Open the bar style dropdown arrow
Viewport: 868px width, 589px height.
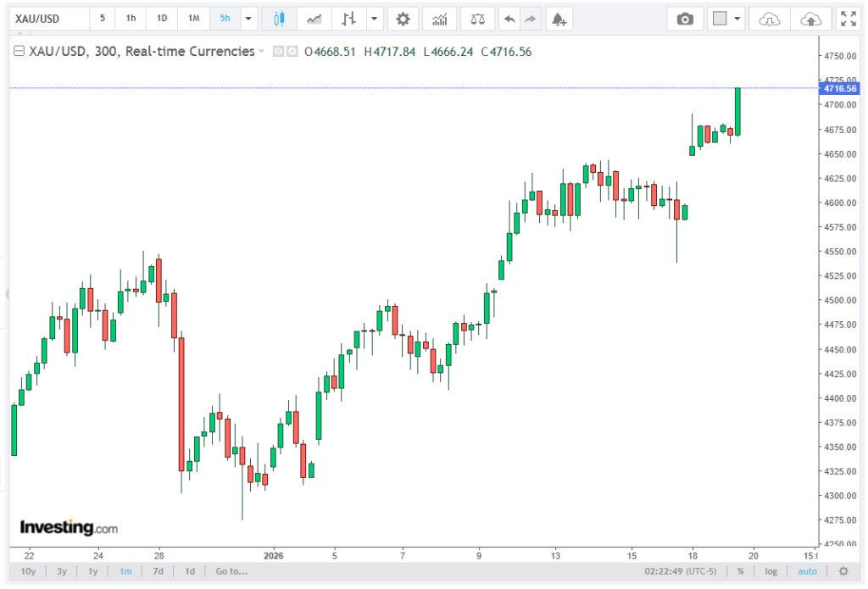[x=374, y=19]
